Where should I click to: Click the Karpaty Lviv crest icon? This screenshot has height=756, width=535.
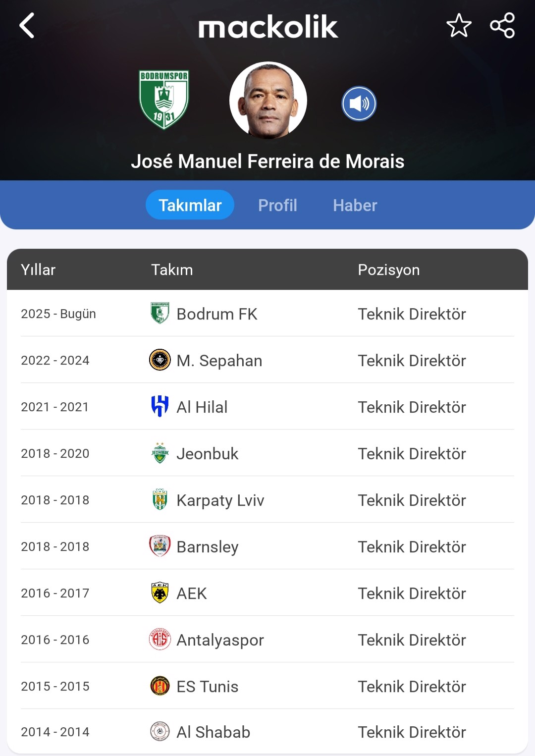coord(160,499)
